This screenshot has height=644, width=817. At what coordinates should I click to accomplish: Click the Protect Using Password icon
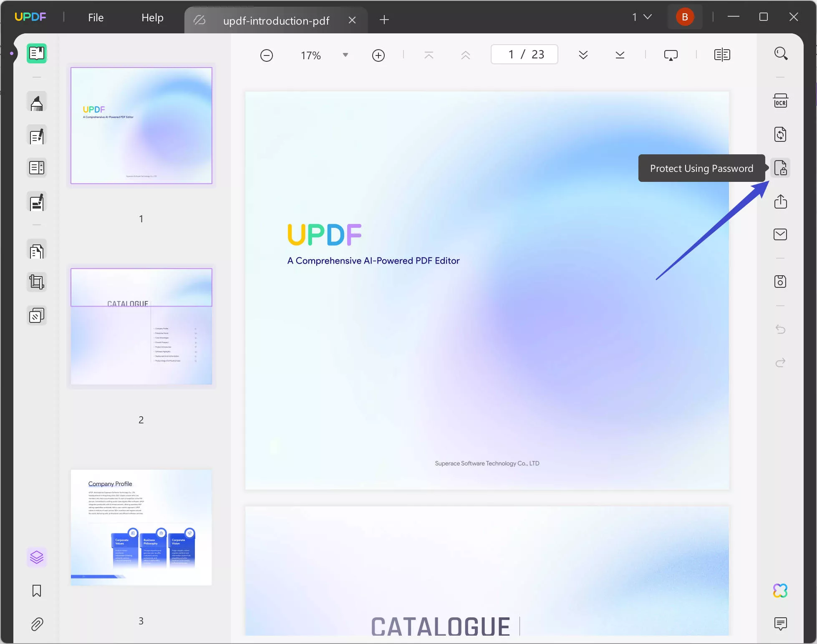(x=781, y=168)
